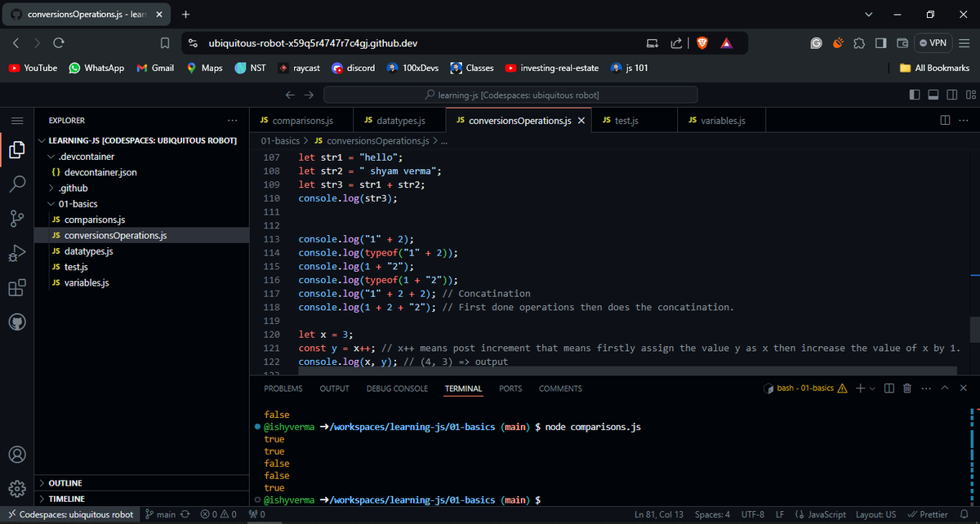980x524 pixels.
Task: Reload the page with the refresh icon
Action: point(58,42)
